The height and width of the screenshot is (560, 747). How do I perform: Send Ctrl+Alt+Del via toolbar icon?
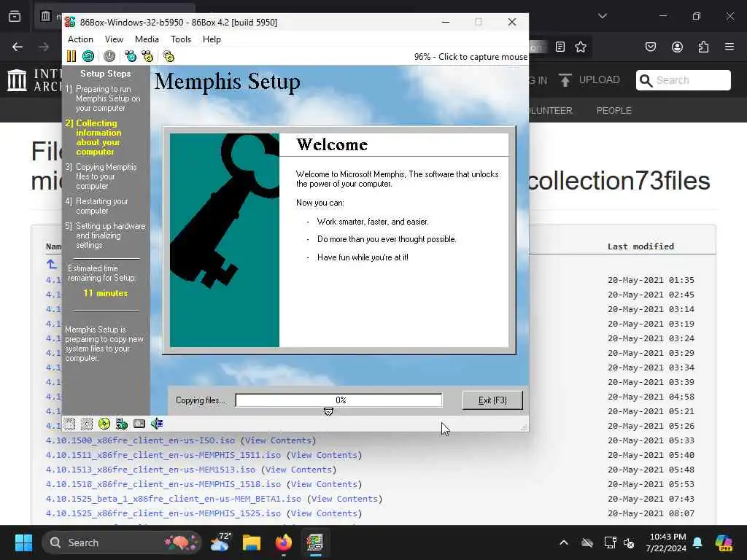pos(130,56)
